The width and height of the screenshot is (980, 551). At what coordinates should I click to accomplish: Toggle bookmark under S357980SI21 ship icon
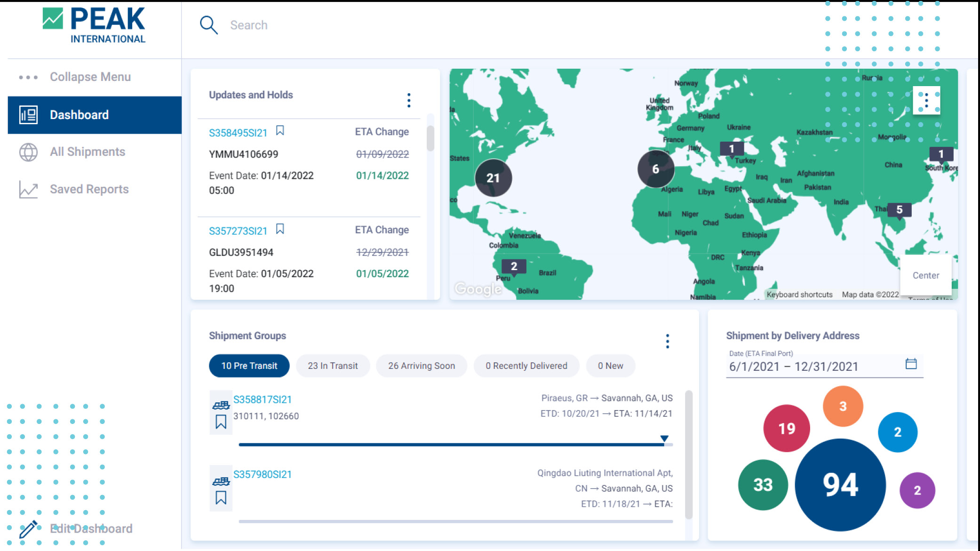click(221, 497)
